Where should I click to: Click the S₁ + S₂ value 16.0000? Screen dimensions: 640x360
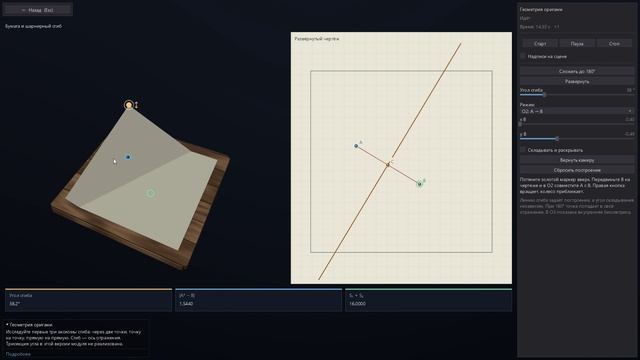pyautogui.click(x=358, y=304)
